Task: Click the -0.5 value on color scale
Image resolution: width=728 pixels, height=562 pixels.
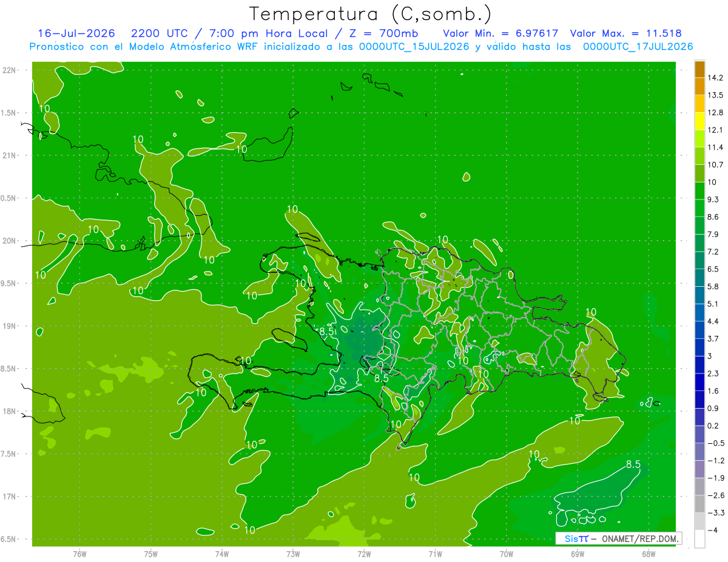Action: [x=715, y=443]
